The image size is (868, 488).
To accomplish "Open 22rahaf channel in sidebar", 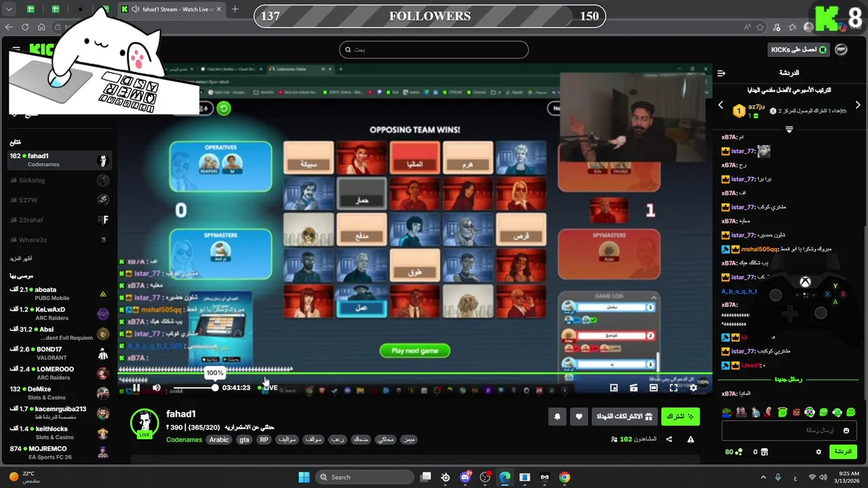I will tap(60, 220).
